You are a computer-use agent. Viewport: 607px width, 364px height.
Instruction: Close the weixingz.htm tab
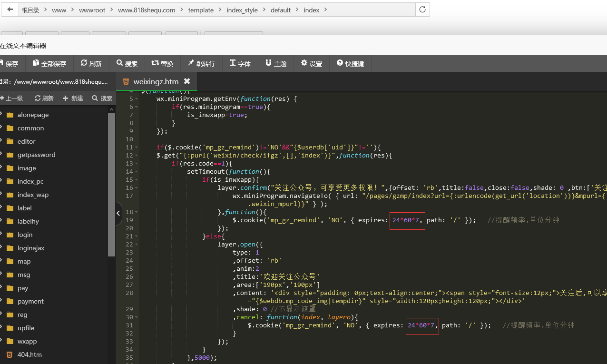tap(187, 81)
